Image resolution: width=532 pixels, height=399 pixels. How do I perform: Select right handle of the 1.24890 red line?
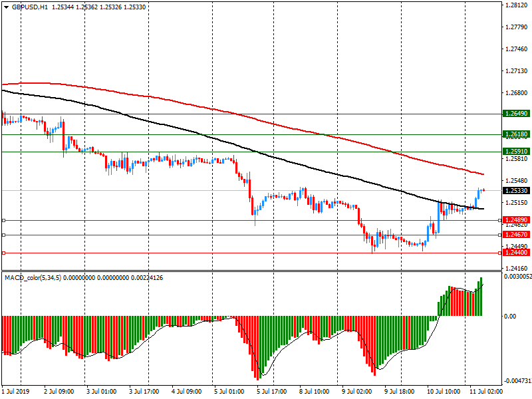coord(500,221)
